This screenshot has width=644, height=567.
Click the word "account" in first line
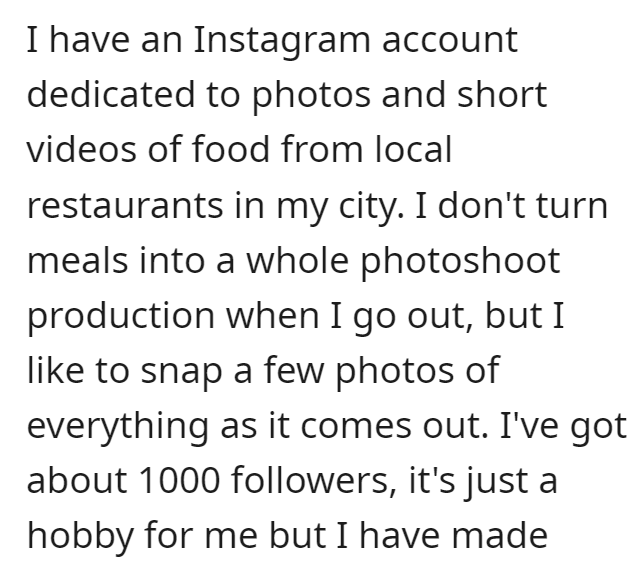click(x=450, y=42)
